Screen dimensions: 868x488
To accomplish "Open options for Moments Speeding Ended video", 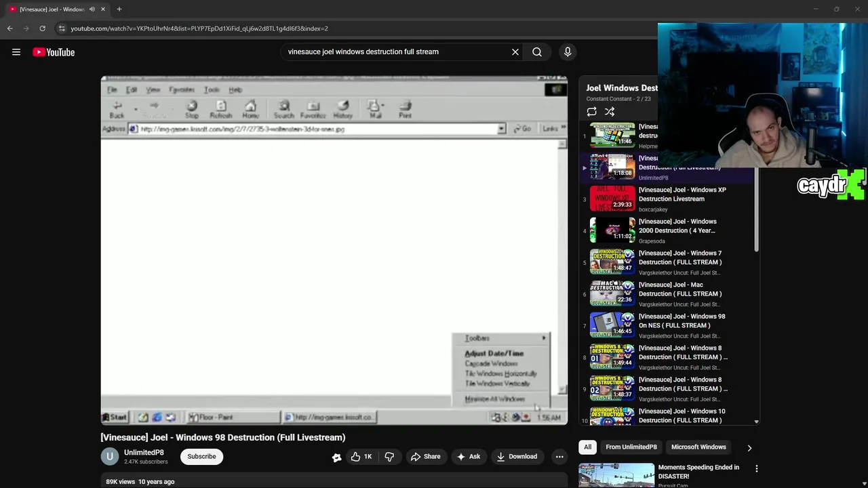I will pyautogui.click(x=757, y=468).
